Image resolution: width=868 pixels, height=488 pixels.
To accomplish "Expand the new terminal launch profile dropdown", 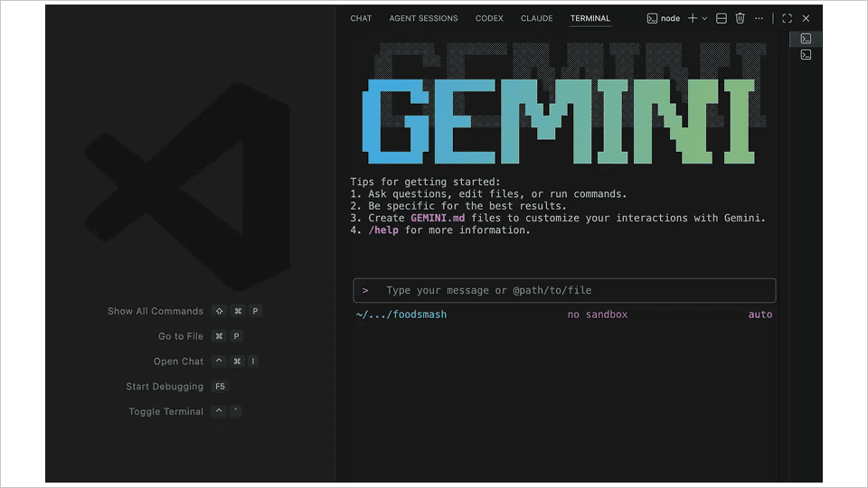I will [x=704, y=18].
